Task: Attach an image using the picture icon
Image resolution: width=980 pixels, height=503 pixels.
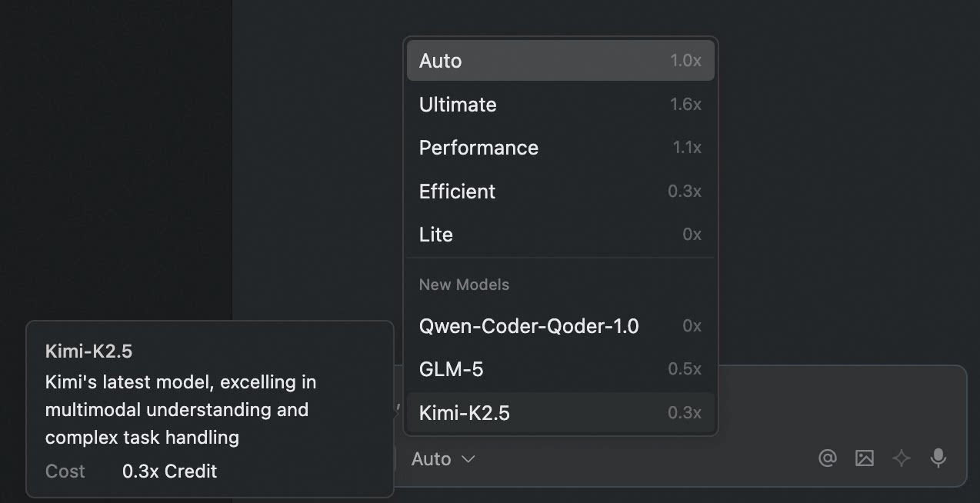Action: tap(865, 458)
